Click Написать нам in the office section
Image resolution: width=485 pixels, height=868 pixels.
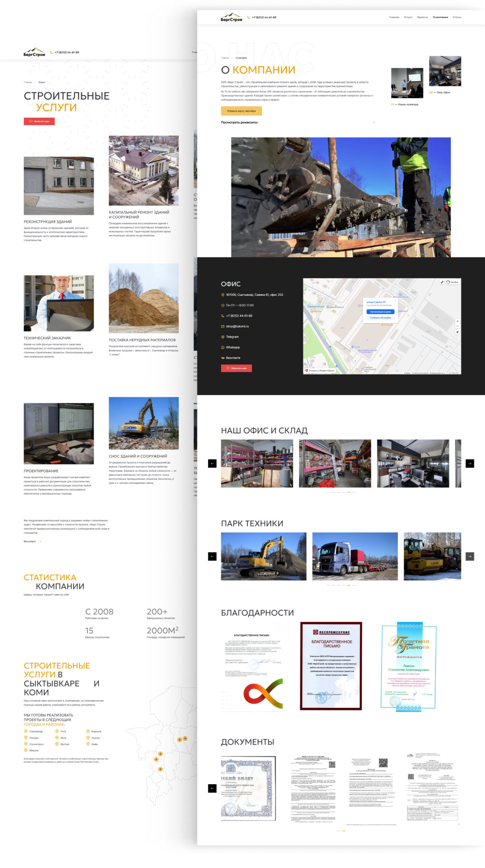tap(236, 368)
